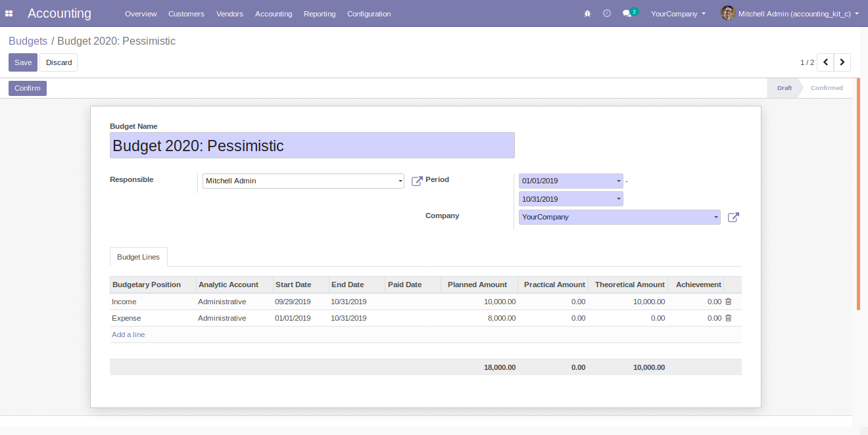Open the apps grid menu icon
This screenshot has width=868, height=435.
[x=9, y=14]
